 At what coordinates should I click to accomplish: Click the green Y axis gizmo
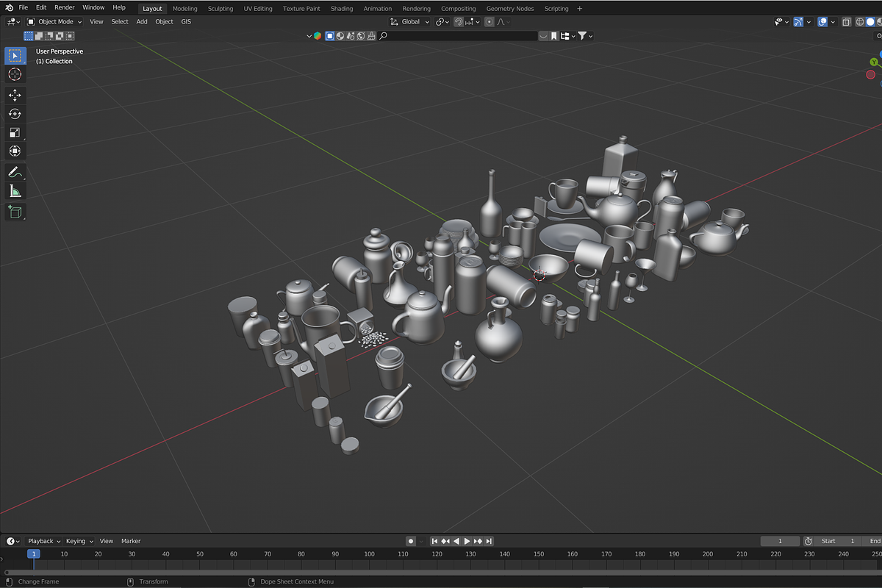[874, 62]
